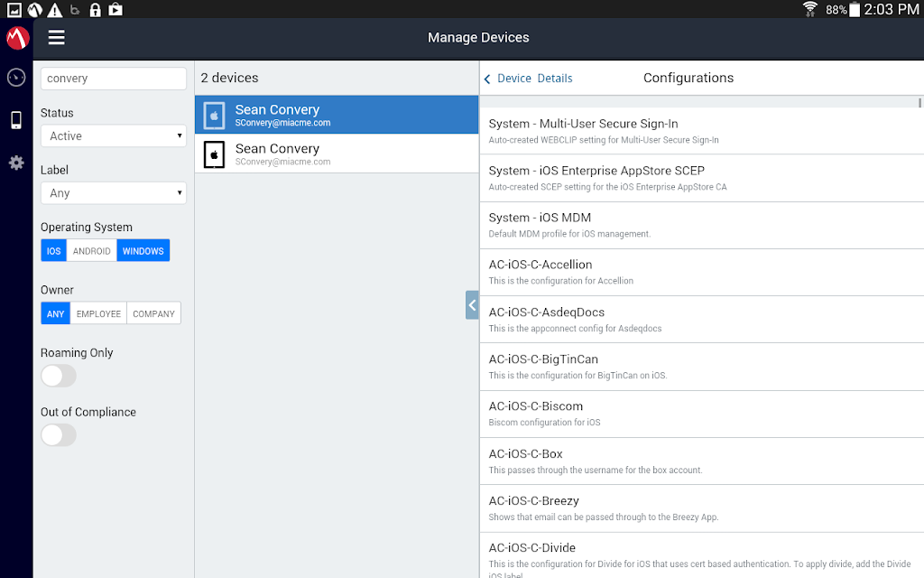Go back to Device Details
Screen dimensions: 924x578
tap(534, 79)
